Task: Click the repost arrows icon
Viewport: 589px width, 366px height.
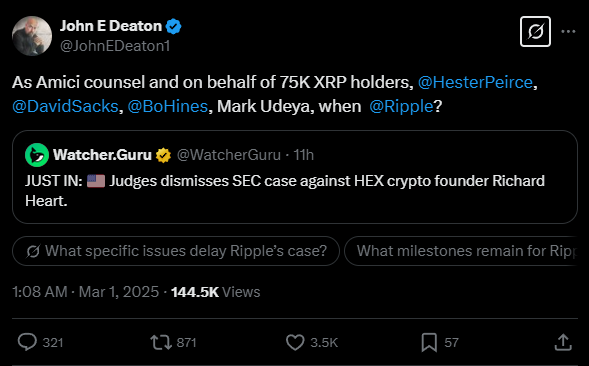Action: 161,342
